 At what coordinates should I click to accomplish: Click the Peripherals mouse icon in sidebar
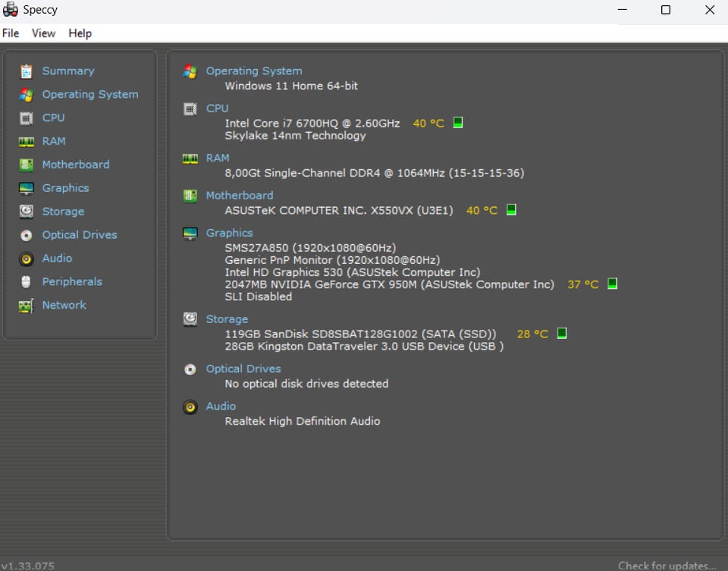(x=26, y=282)
